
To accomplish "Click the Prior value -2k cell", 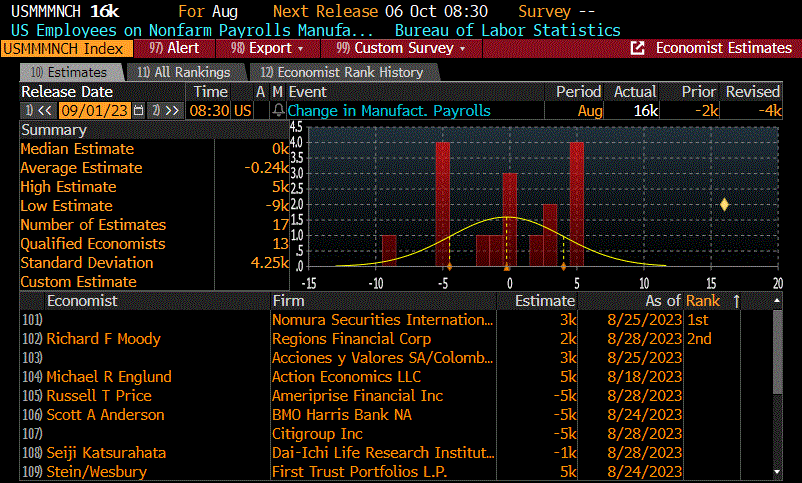I will 689,111.
